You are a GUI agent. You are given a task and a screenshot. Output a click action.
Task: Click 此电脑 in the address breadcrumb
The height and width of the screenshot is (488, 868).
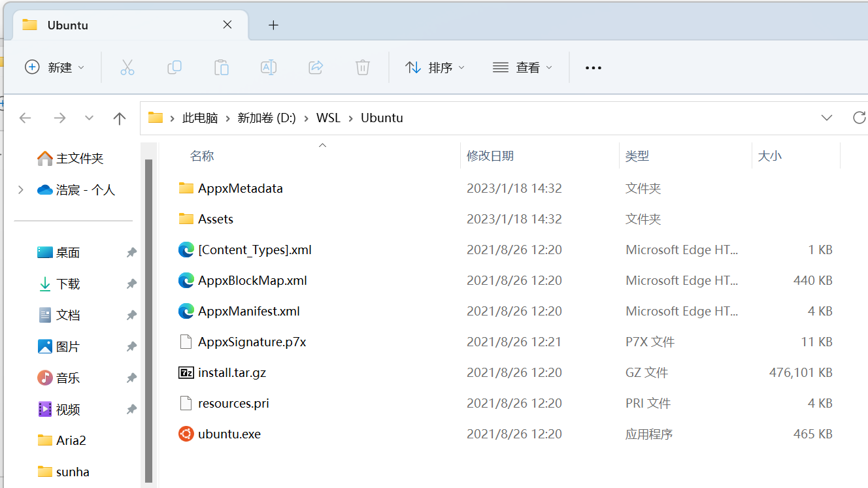coord(200,118)
